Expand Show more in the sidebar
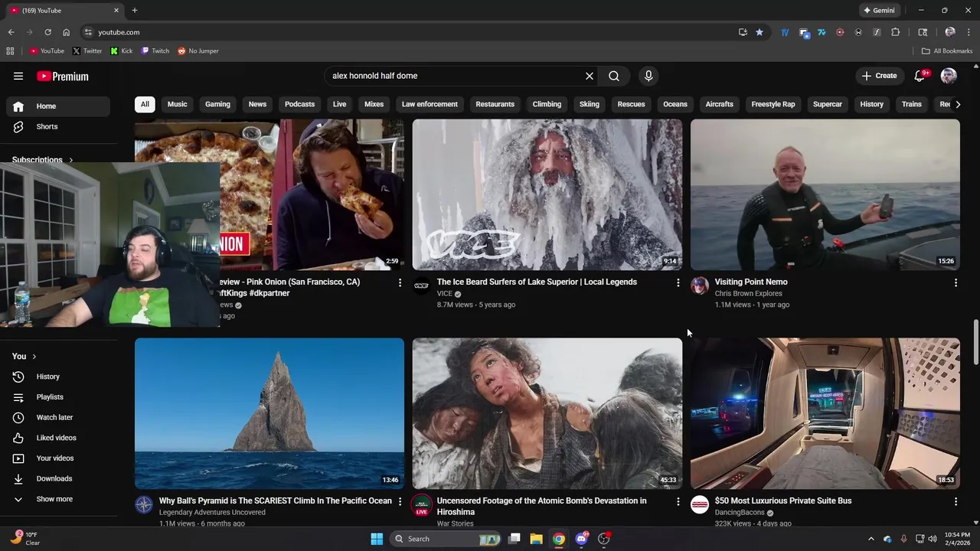The height and width of the screenshot is (551, 980). point(58,499)
